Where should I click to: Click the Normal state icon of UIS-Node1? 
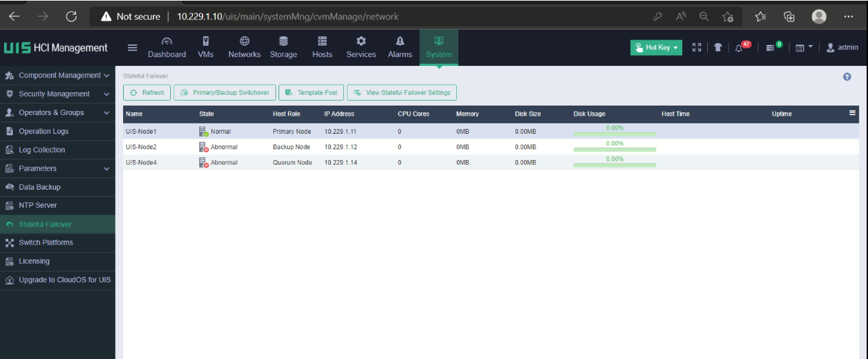pos(204,132)
